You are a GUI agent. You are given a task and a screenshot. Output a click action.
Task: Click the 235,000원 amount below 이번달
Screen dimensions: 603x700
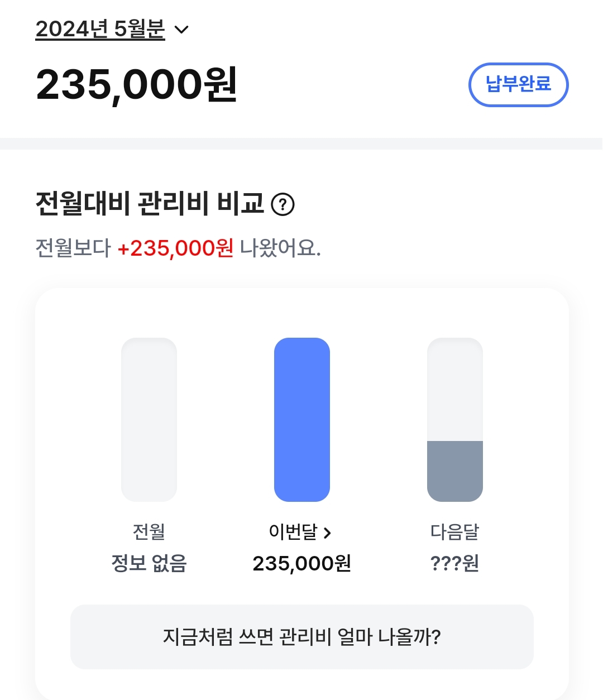click(302, 563)
